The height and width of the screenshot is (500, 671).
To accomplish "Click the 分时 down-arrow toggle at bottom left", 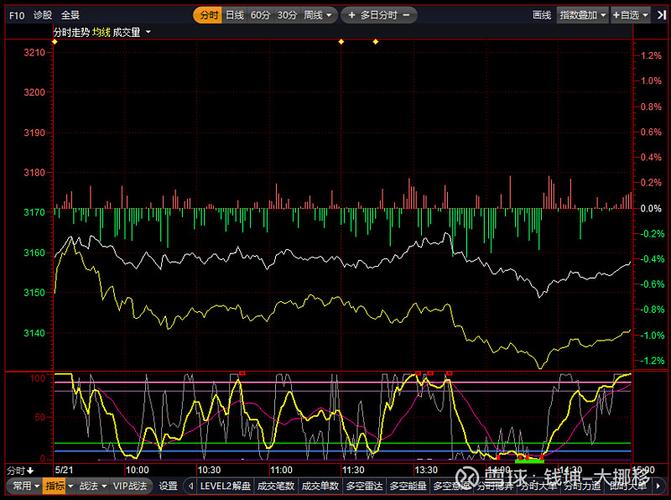I will point(20,471).
